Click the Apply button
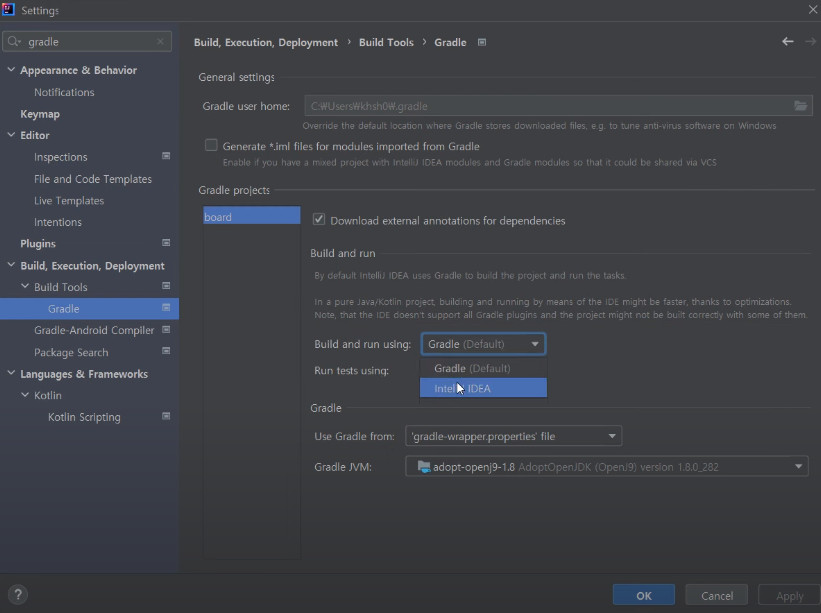 789,595
